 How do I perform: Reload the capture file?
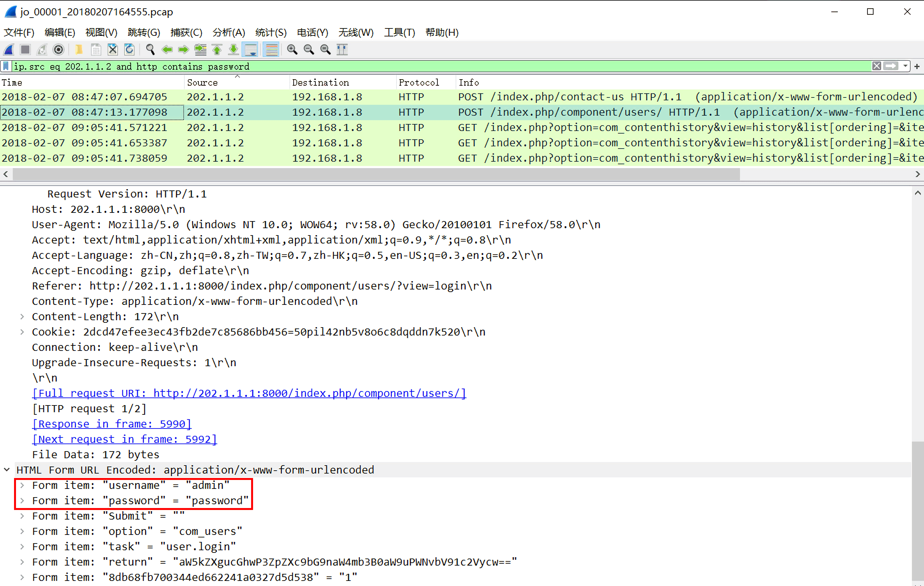point(129,50)
